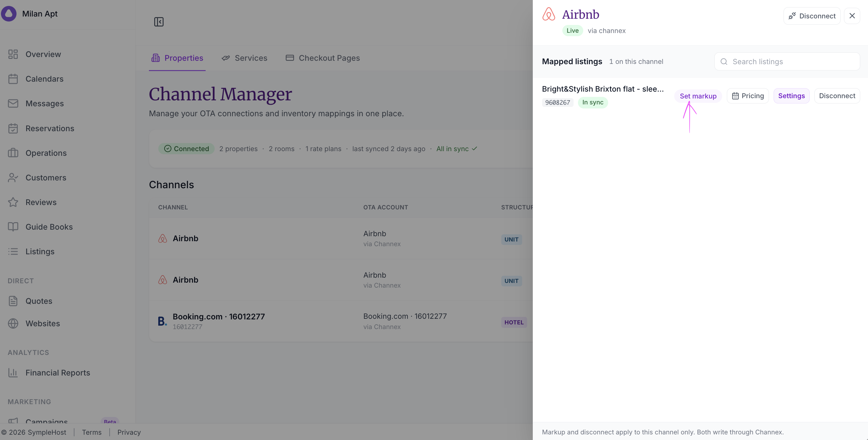Open Settings for the Brixton flat listing
The width and height of the screenshot is (868, 440).
(791, 96)
